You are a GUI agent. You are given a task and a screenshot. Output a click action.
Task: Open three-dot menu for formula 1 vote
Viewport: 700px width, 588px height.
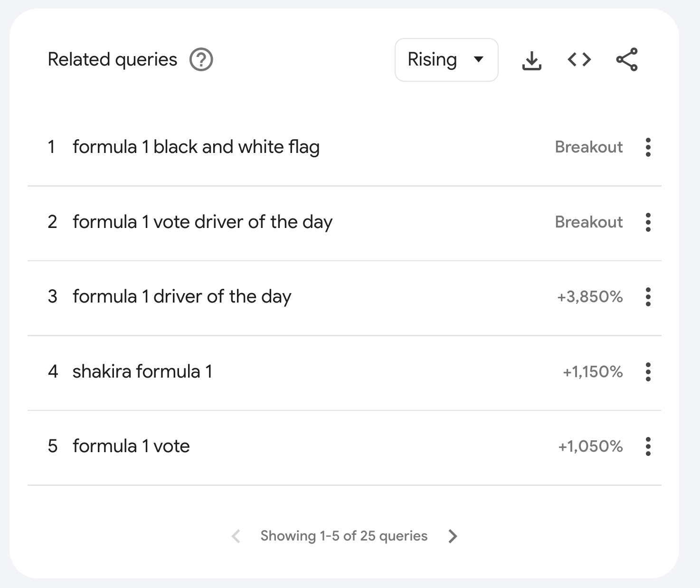[648, 446]
